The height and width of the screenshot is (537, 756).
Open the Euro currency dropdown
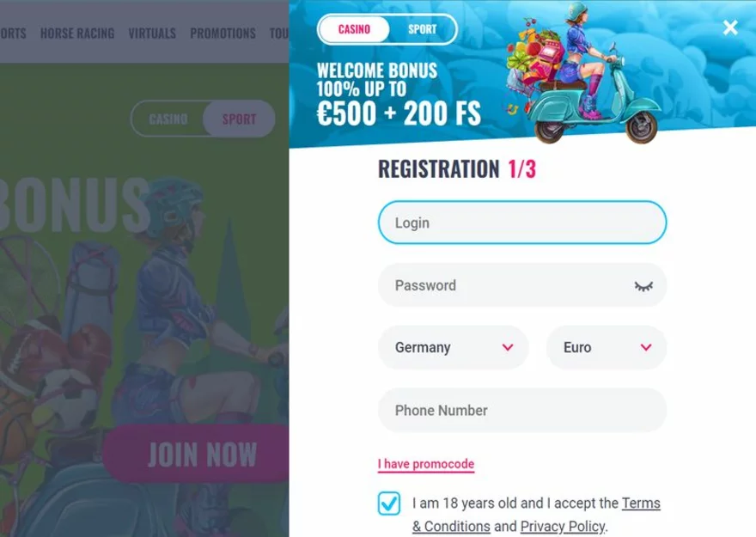(606, 348)
